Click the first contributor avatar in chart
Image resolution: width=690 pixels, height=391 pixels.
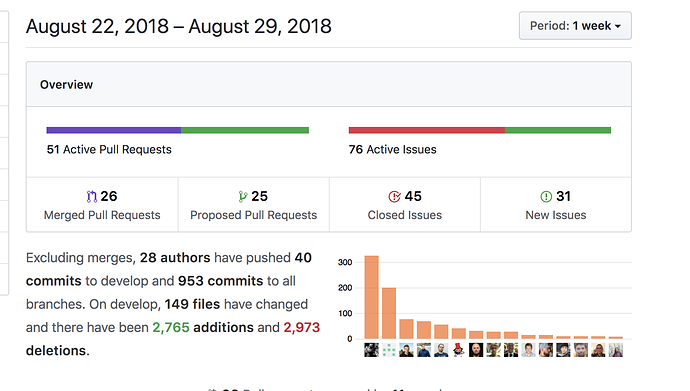[371, 350]
